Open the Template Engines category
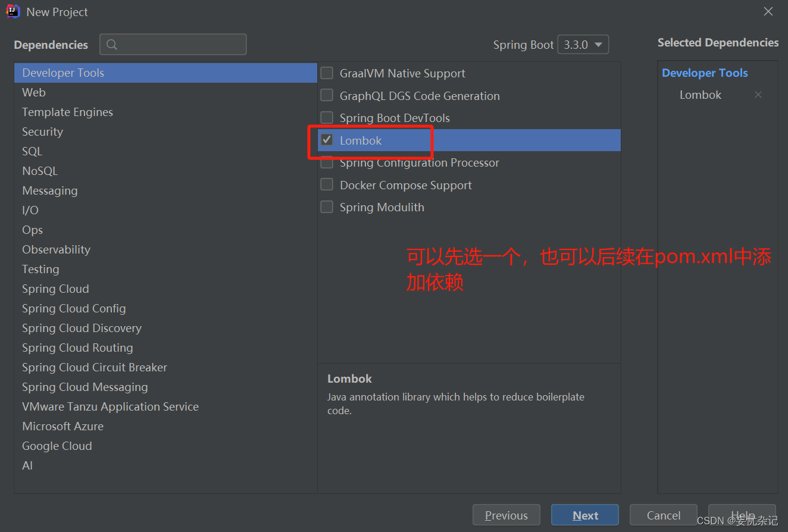This screenshot has width=788, height=532. click(x=165, y=112)
